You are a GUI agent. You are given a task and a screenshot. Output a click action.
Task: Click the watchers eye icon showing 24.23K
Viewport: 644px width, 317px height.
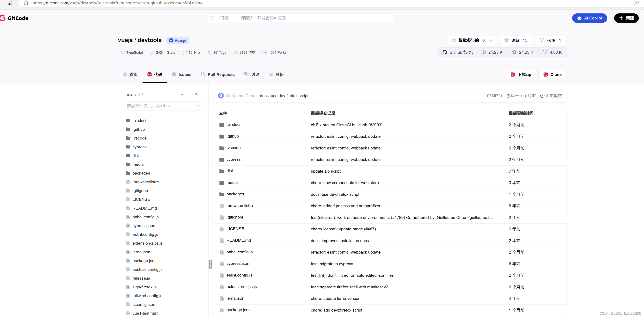[484, 52]
